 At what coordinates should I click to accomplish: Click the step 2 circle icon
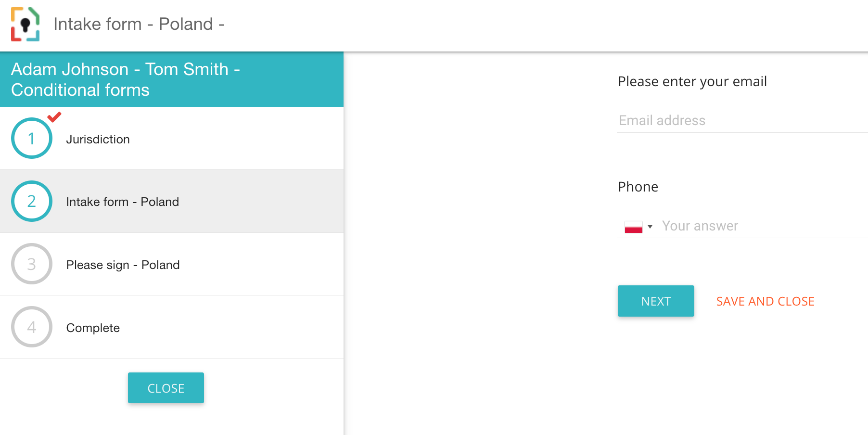(32, 201)
